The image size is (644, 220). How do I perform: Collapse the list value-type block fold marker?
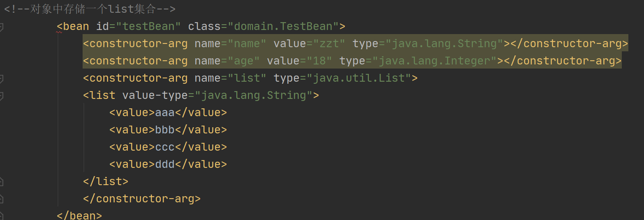click(x=2, y=96)
